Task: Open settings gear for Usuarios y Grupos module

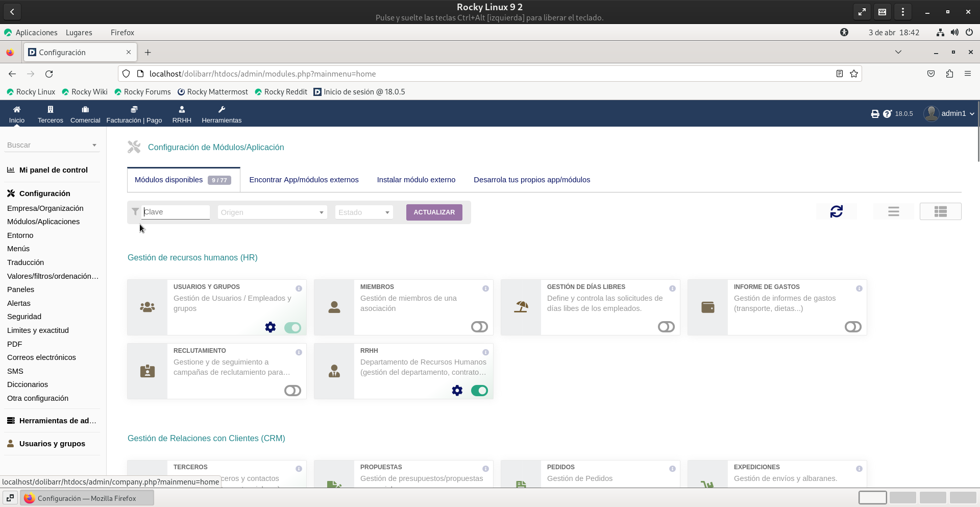Action: (270, 327)
